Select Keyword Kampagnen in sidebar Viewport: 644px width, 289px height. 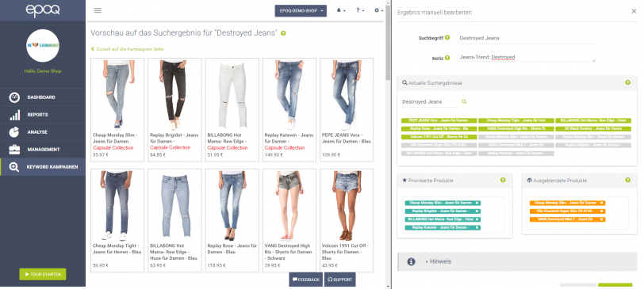43,167
